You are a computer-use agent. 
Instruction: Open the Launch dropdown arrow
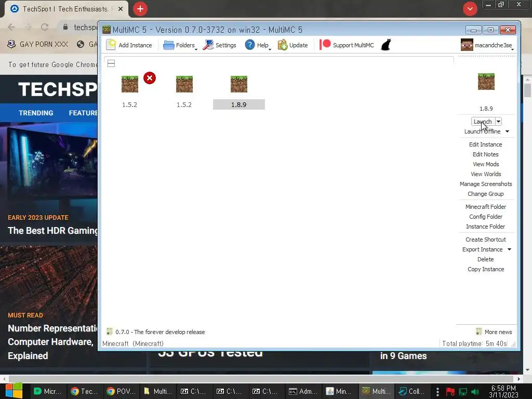click(498, 122)
